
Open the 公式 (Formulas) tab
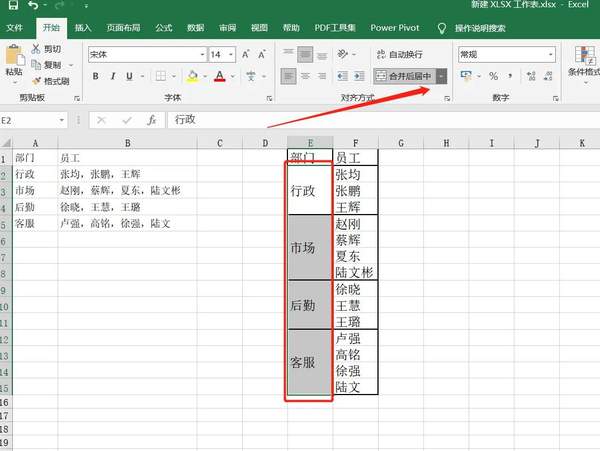pos(164,29)
